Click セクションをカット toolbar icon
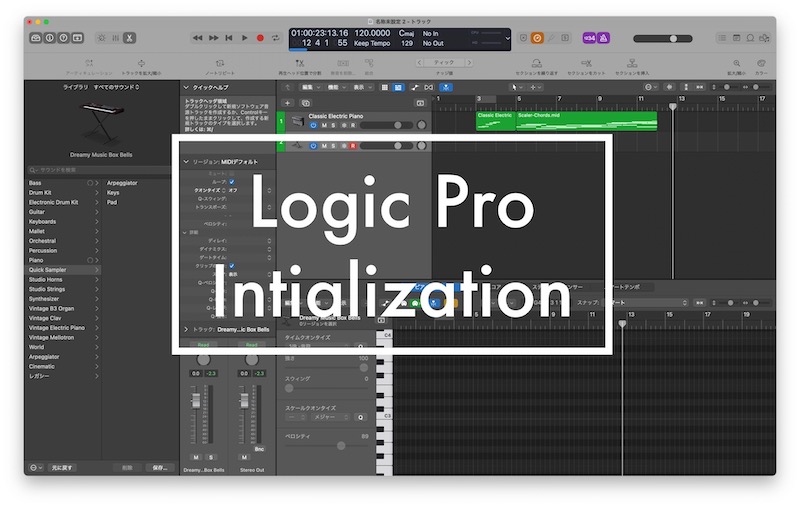Screen dimensions: 800x507 pyautogui.click(x=586, y=63)
